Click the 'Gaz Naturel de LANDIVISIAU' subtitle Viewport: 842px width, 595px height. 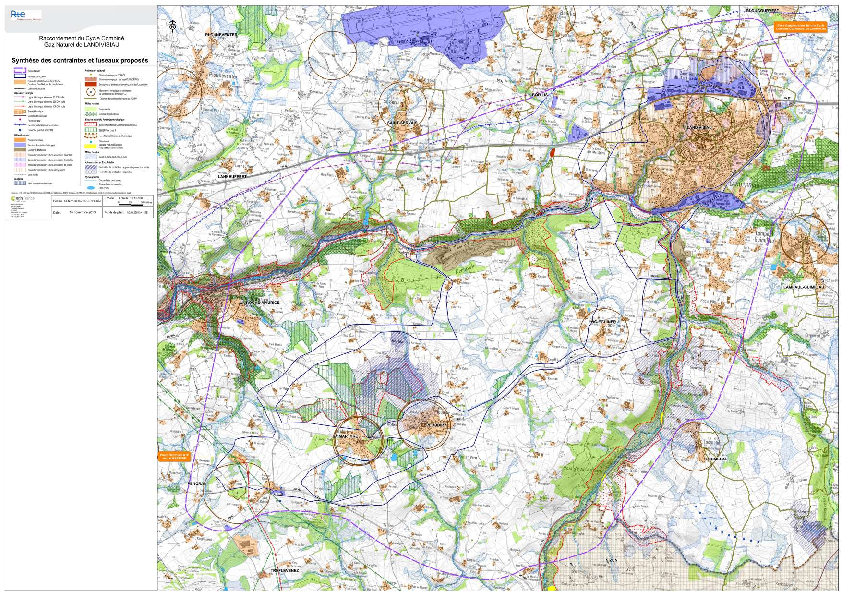[x=78, y=43]
